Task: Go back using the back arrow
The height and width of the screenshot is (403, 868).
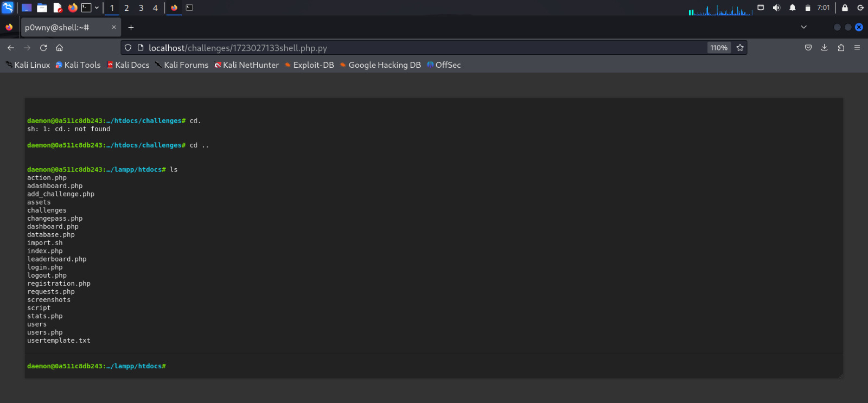Action: (x=11, y=48)
